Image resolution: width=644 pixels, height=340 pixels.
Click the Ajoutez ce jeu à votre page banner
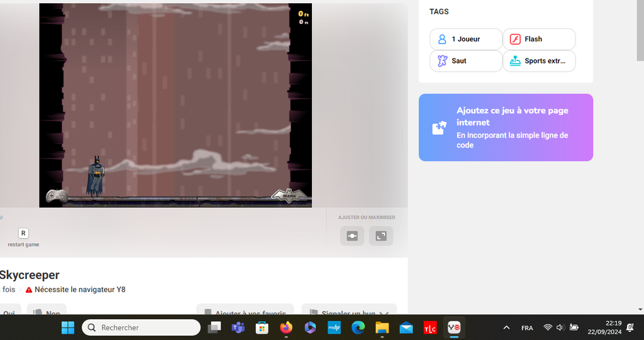tap(506, 128)
